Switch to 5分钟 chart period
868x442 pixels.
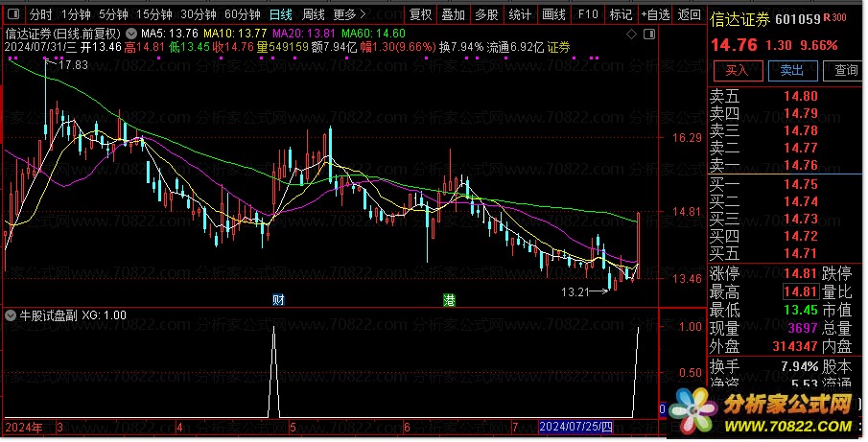113,14
